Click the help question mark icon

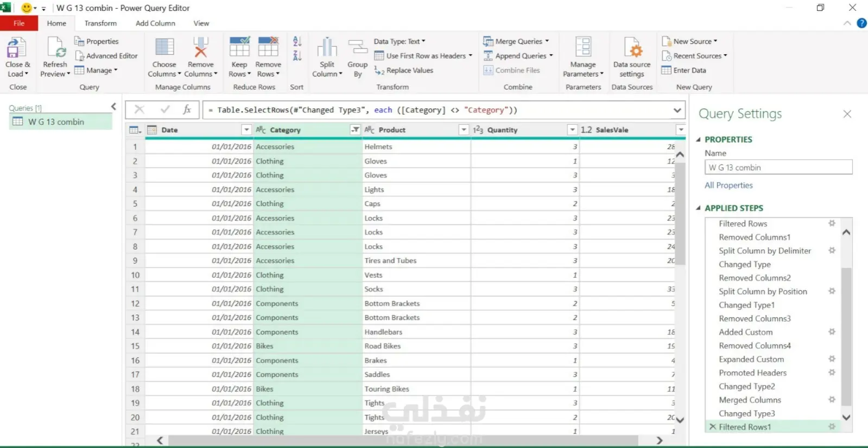(861, 23)
